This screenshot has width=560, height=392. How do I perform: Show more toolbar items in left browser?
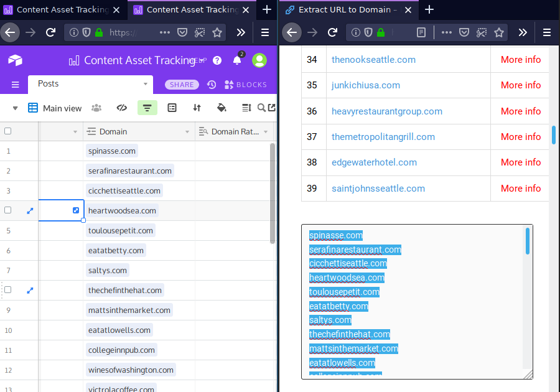click(x=241, y=32)
